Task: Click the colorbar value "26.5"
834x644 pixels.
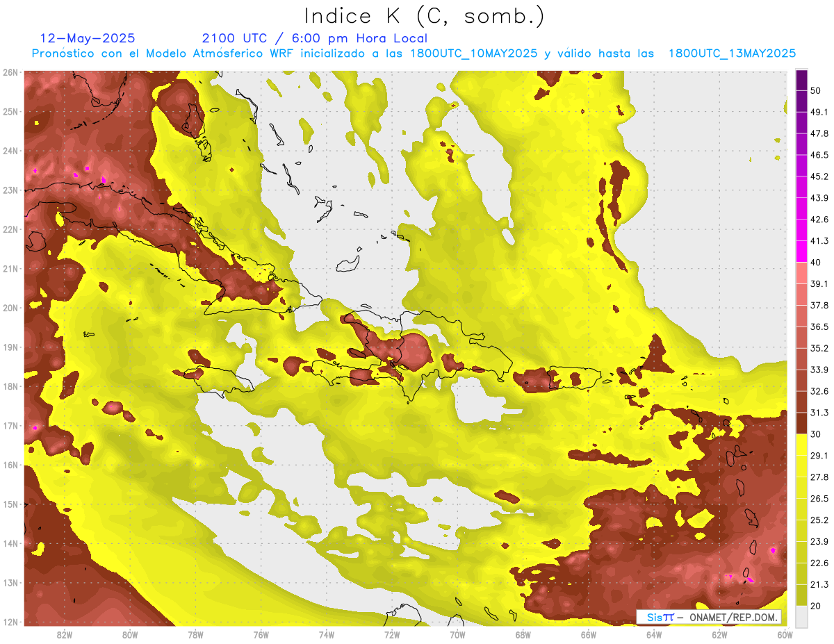Action: point(819,499)
